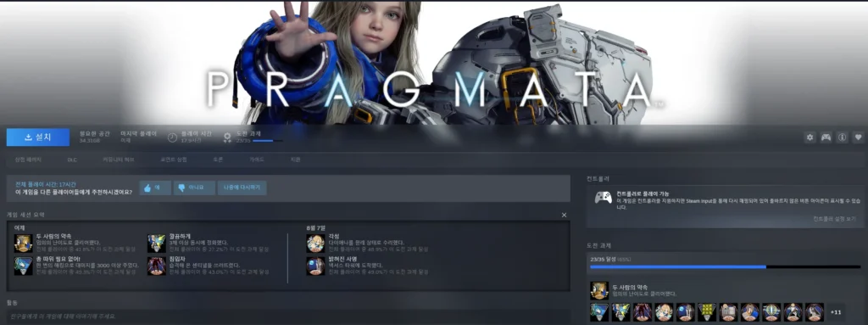Click the 밝혀진 사명 achievement icon
This screenshot has height=325, width=868.
click(x=315, y=266)
